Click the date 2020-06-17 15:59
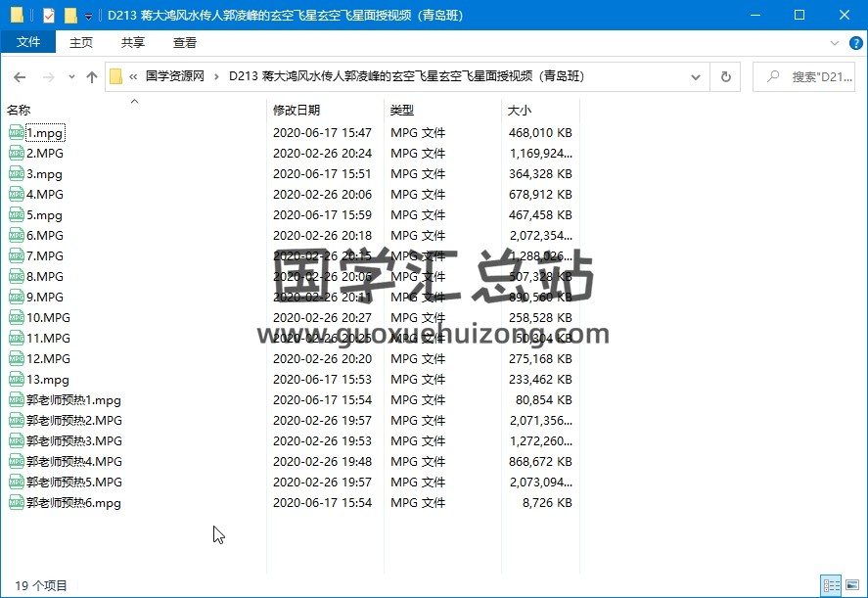This screenshot has width=868, height=598. [322, 215]
